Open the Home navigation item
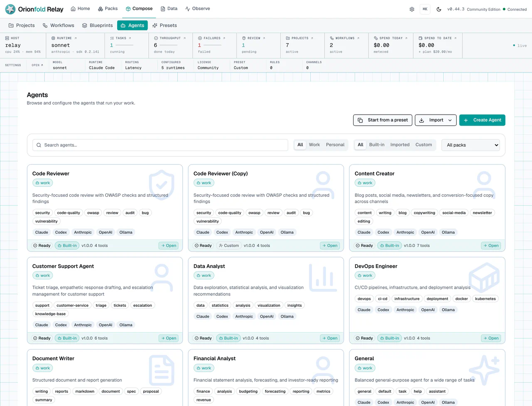This screenshot has width=532, height=406. click(80, 9)
